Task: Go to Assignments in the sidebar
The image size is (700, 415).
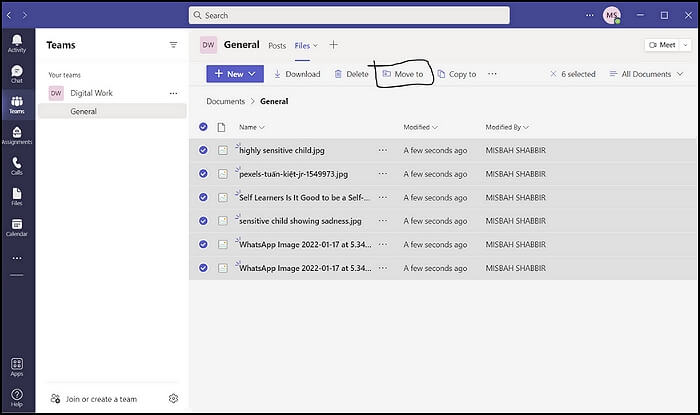Action: pyautogui.click(x=17, y=134)
